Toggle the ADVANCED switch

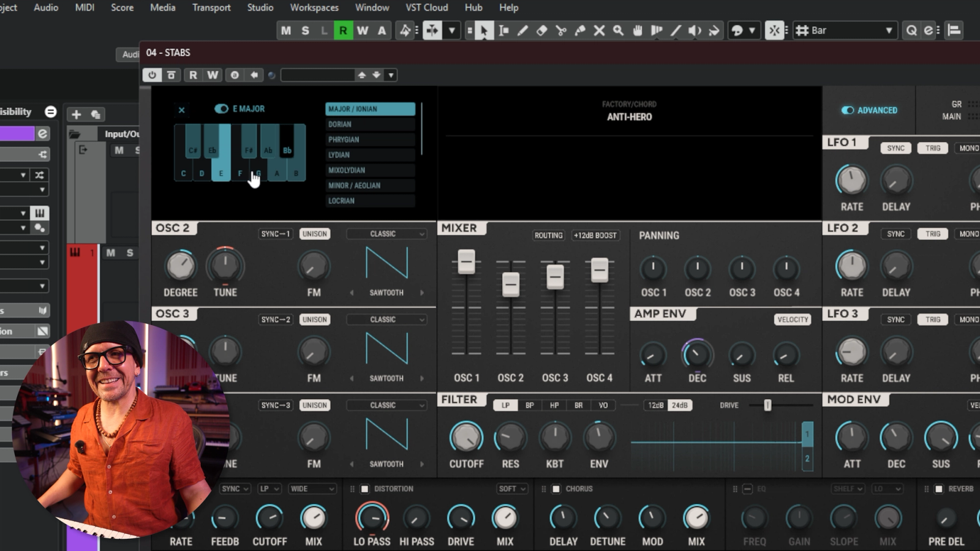(x=848, y=110)
